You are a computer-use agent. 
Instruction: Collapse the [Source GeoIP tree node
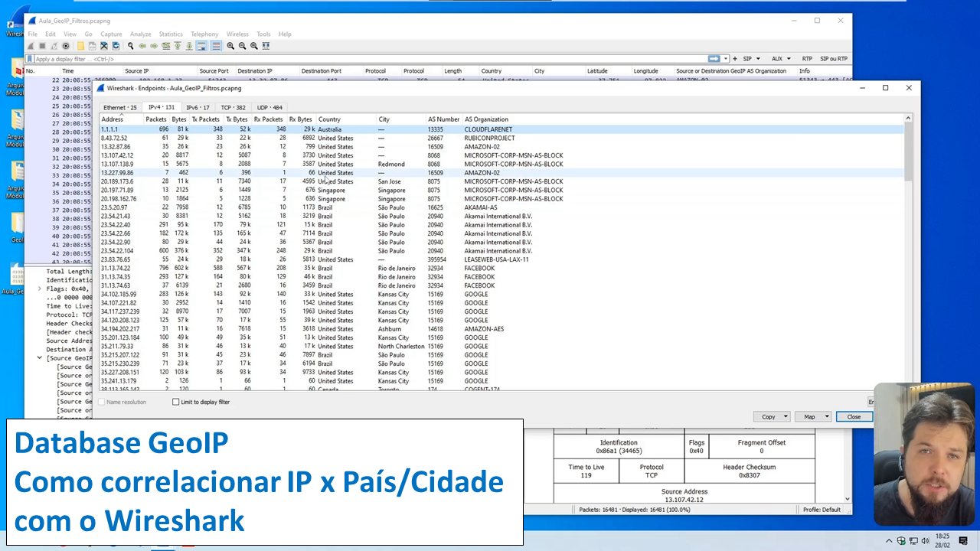pos(40,358)
